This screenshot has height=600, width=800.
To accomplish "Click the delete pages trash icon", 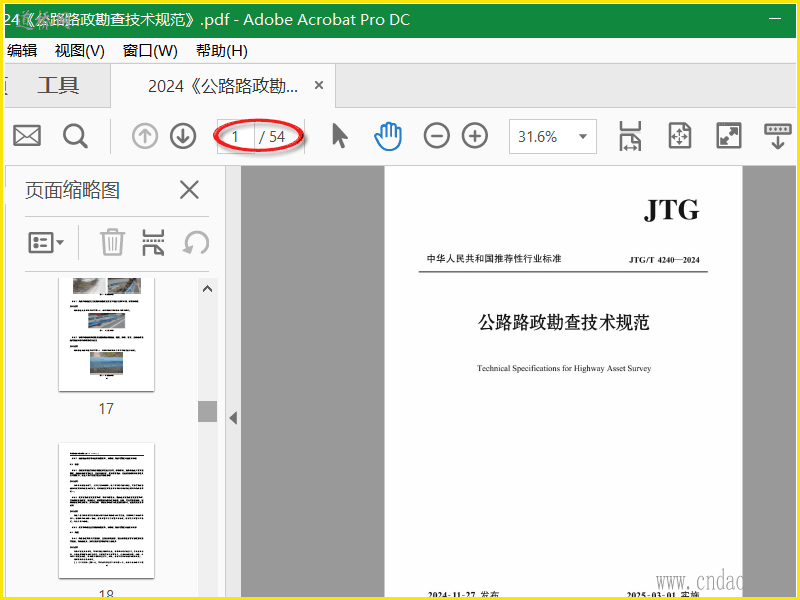I will click(112, 242).
